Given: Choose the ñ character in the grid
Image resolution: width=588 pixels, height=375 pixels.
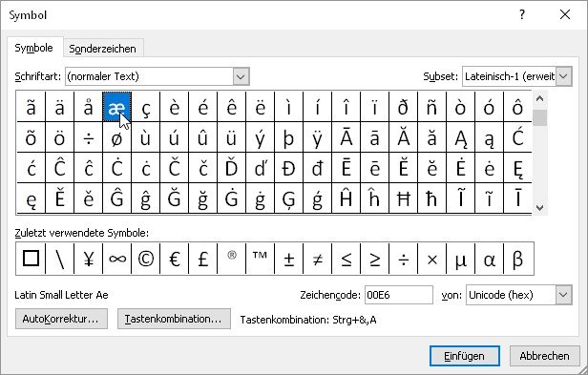Looking at the screenshot, I should [x=431, y=107].
